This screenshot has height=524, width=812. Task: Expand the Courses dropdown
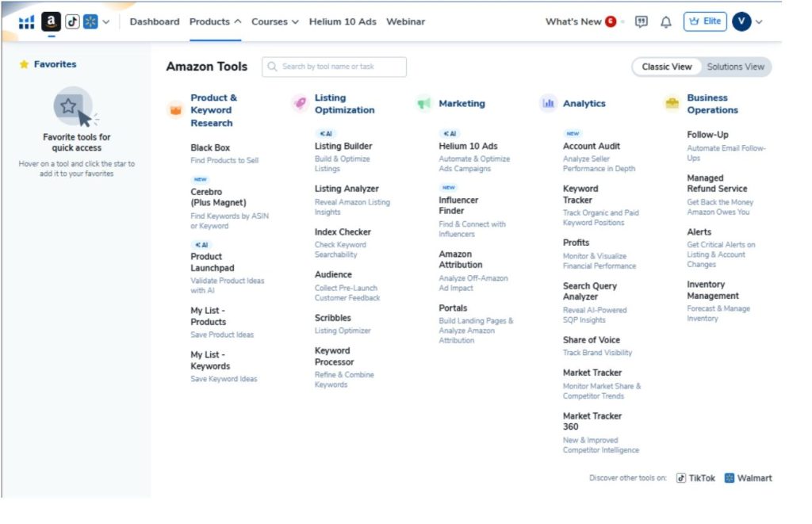[x=275, y=21]
